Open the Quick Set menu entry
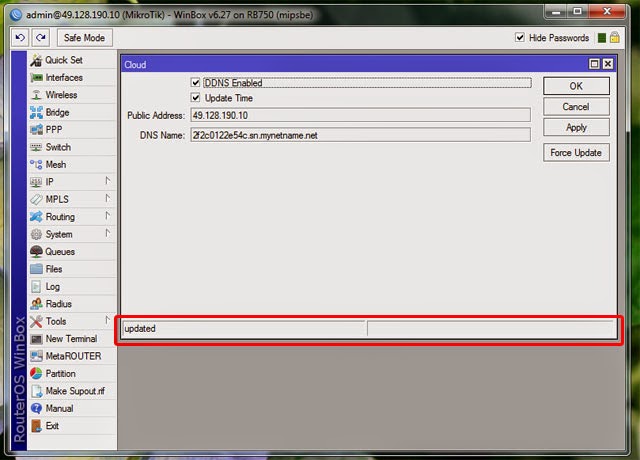 point(72,60)
